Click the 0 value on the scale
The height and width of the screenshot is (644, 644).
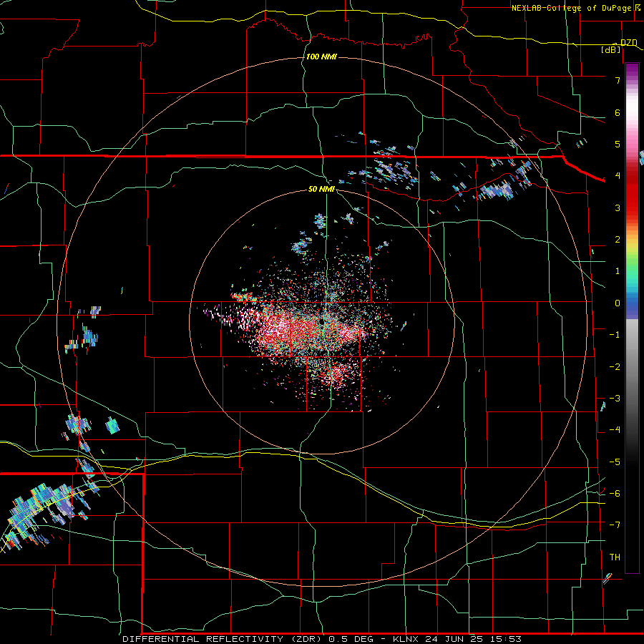618,303
